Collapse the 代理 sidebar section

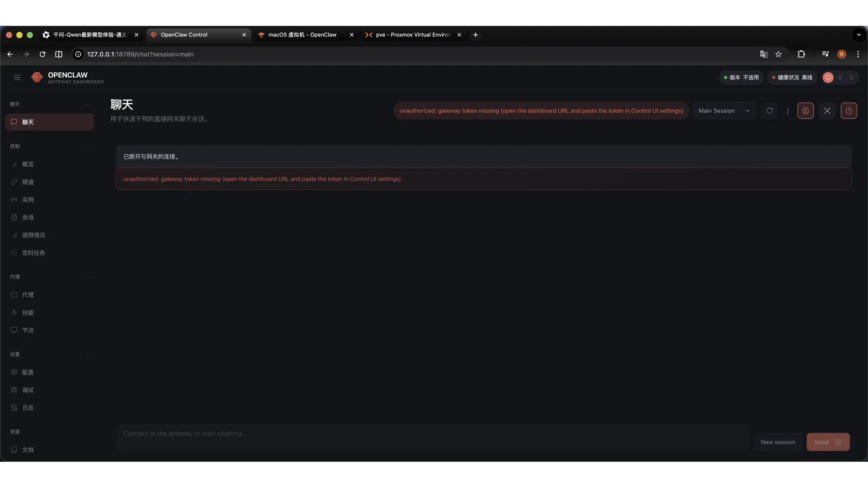(88, 277)
